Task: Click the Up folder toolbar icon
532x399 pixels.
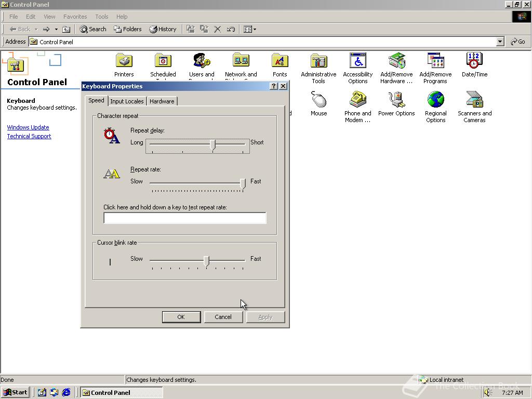Action: (66, 29)
